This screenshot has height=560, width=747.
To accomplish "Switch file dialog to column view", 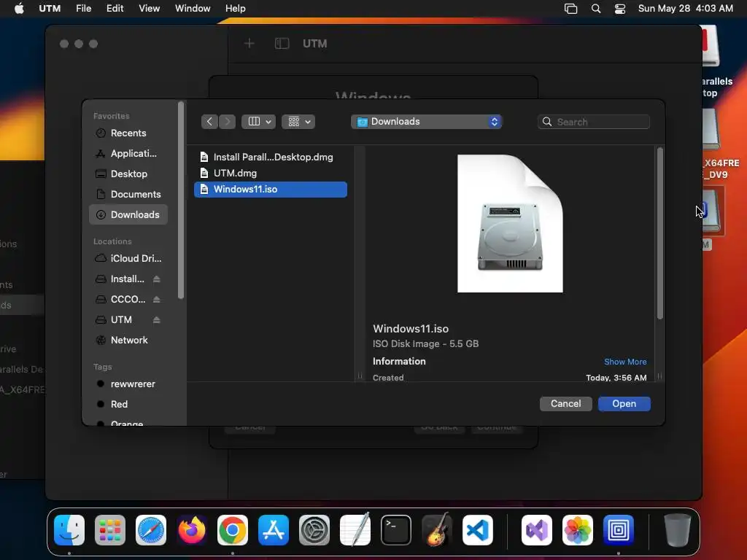I will (259, 122).
